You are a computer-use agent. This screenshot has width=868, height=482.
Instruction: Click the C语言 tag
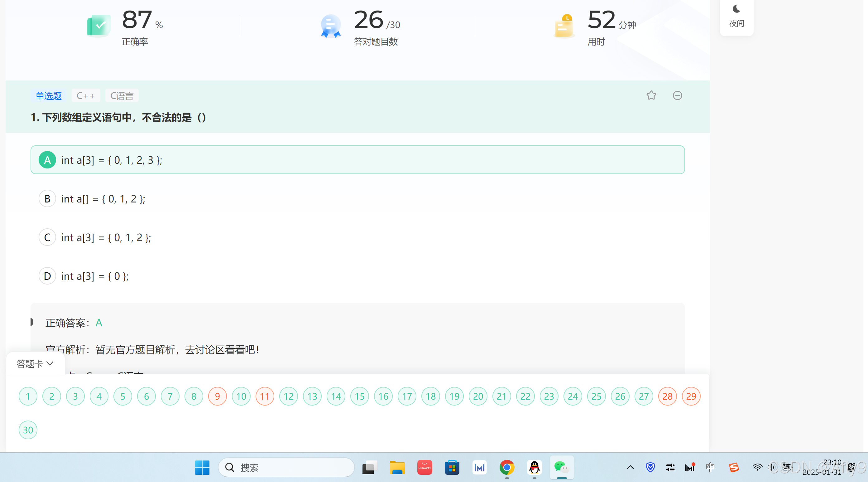point(122,96)
